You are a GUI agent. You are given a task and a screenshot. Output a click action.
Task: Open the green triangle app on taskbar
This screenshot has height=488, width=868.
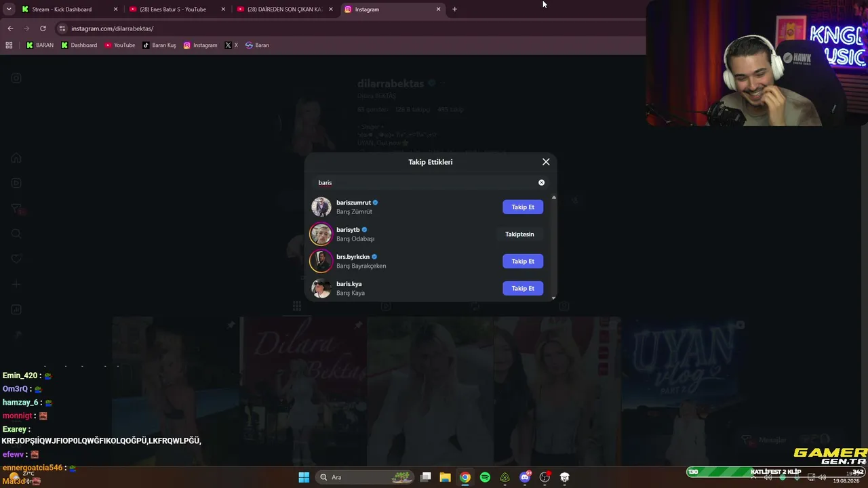pos(505,477)
